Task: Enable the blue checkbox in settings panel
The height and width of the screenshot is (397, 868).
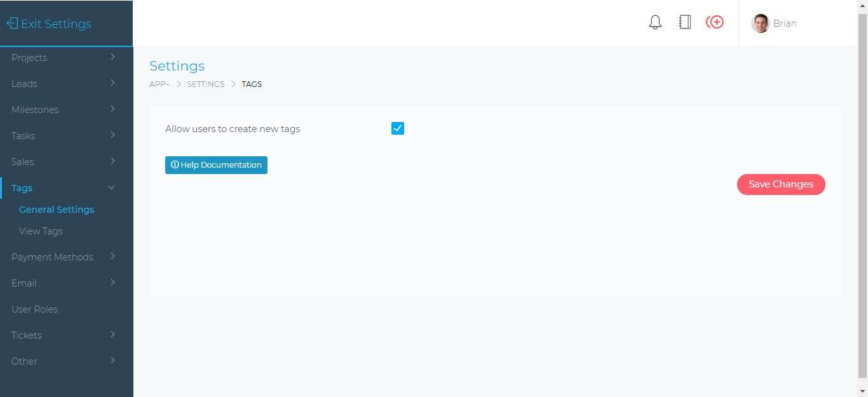Action: [397, 128]
